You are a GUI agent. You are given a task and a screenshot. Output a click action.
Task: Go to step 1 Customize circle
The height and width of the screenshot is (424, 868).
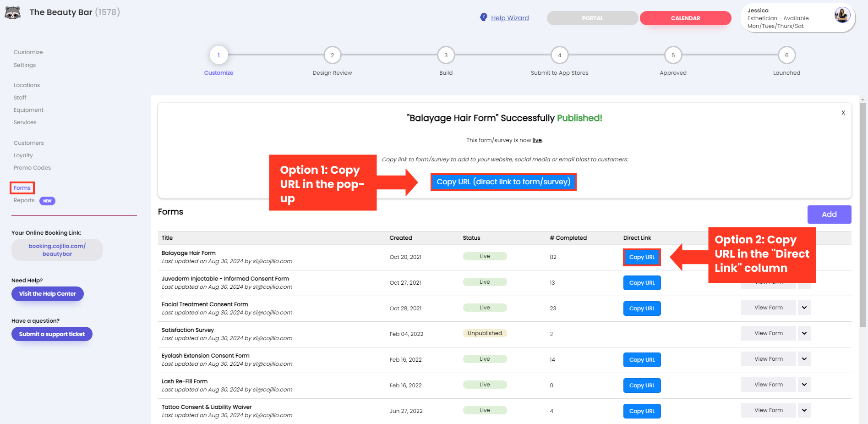pyautogui.click(x=219, y=55)
